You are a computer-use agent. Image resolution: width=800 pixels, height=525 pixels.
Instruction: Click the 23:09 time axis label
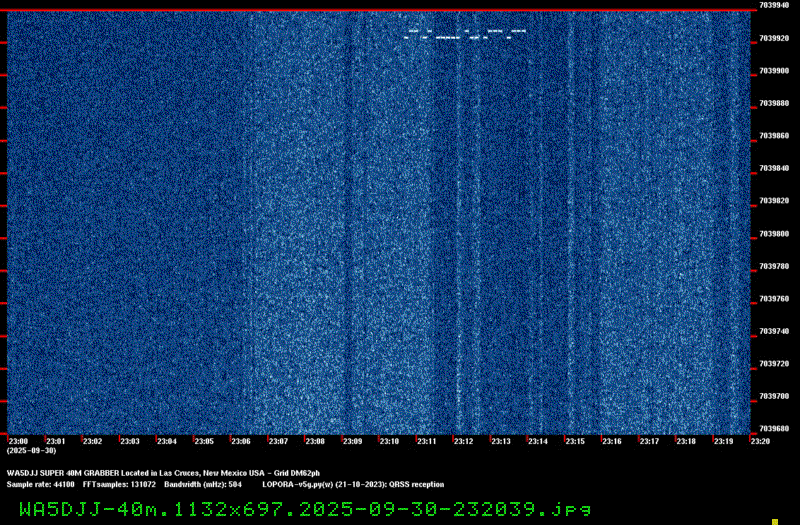(x=353, y=441)
